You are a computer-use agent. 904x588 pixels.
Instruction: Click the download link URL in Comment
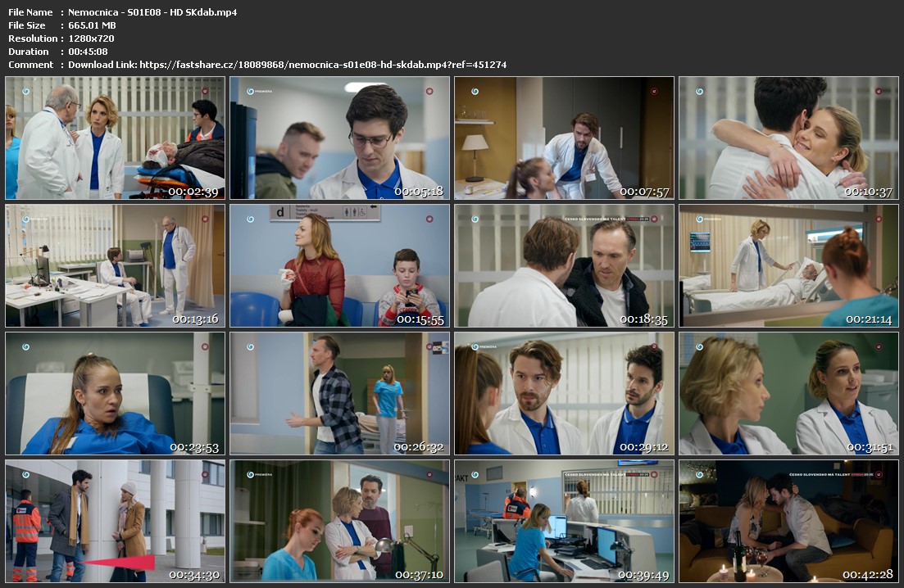pyautogui.click(x=323, y=65)
